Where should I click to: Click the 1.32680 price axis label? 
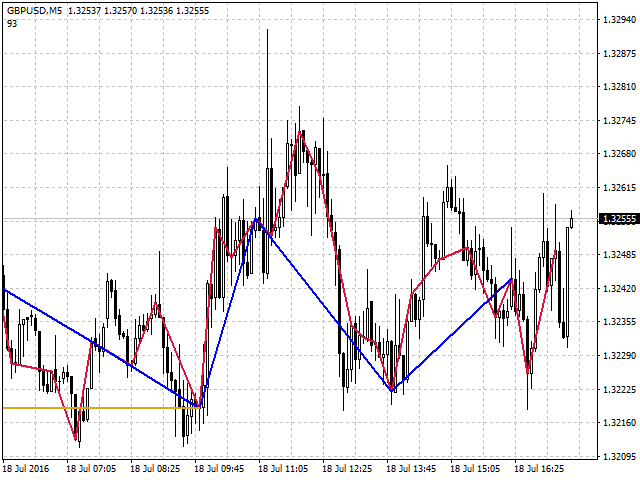coord(620,154)
